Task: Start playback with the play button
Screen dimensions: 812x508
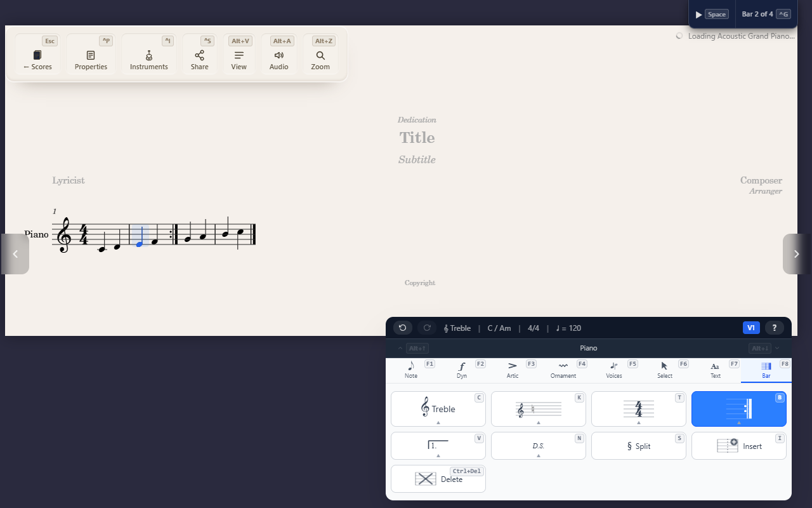Action: tap(698, 15)
